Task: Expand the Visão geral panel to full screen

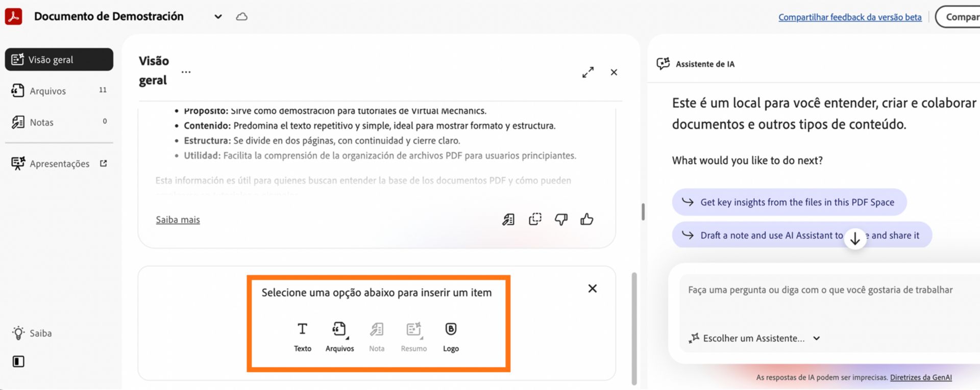Action: tap(588, 72)
